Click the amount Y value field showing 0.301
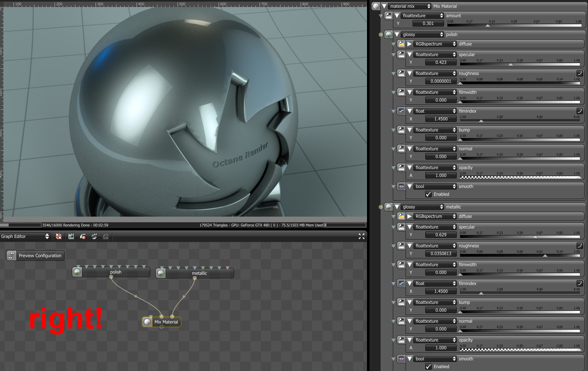Image resolution: width=588 pixels, height=371 pixels. 428,23
